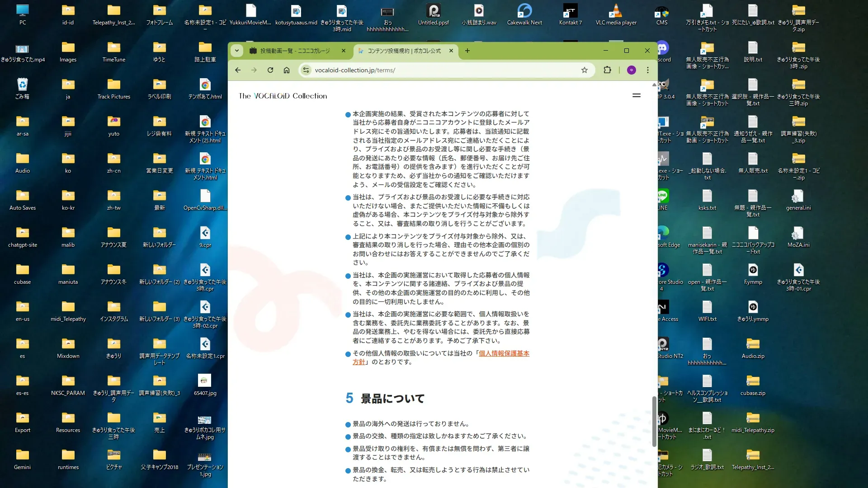This screenshot has width=868, height=488.
Task: Open a new tab with plus button
Action: point(467,51)
